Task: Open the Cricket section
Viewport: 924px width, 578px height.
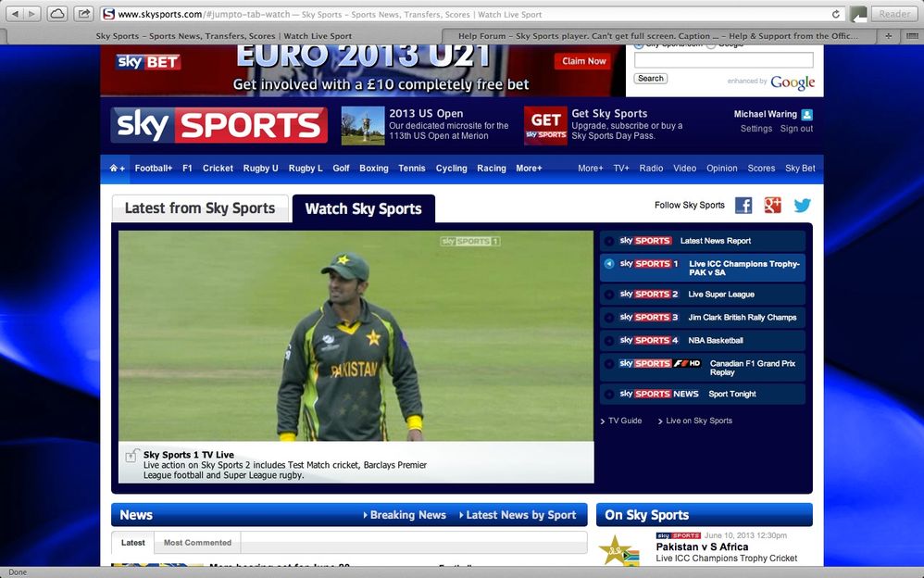Action: [218, 168]
